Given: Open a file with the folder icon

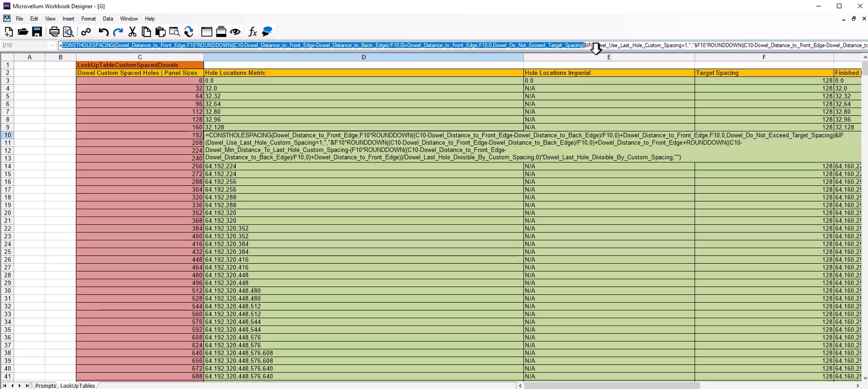Looking at the screenshot, I should [23, 32].
